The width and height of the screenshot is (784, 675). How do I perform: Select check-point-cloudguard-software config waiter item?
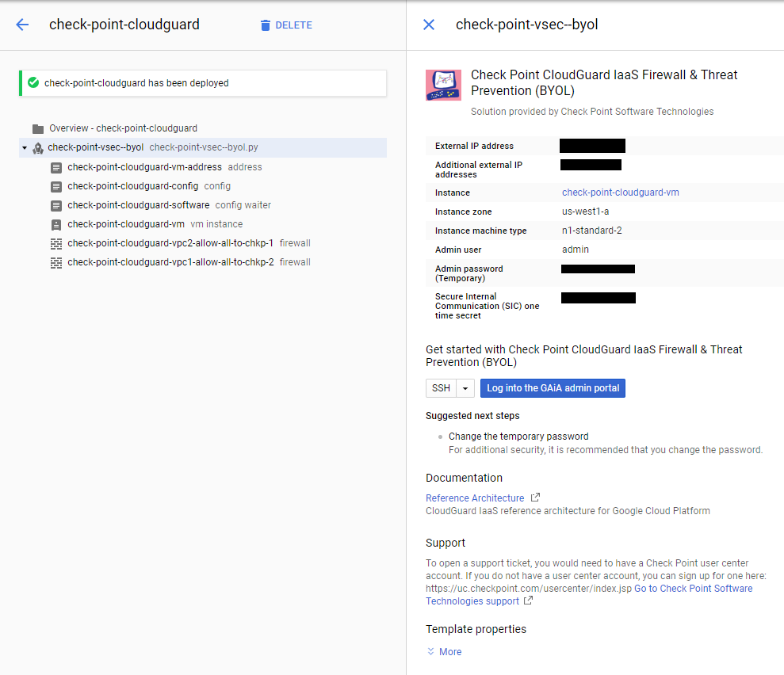point(139,205)
